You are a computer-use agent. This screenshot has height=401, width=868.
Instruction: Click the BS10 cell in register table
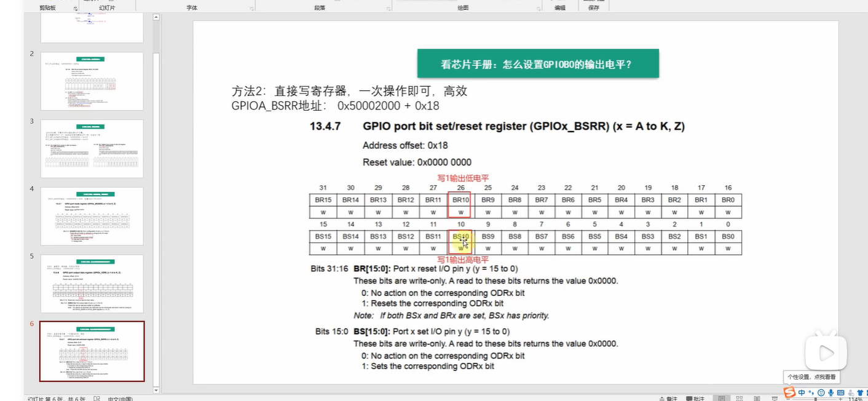(460, 237)
